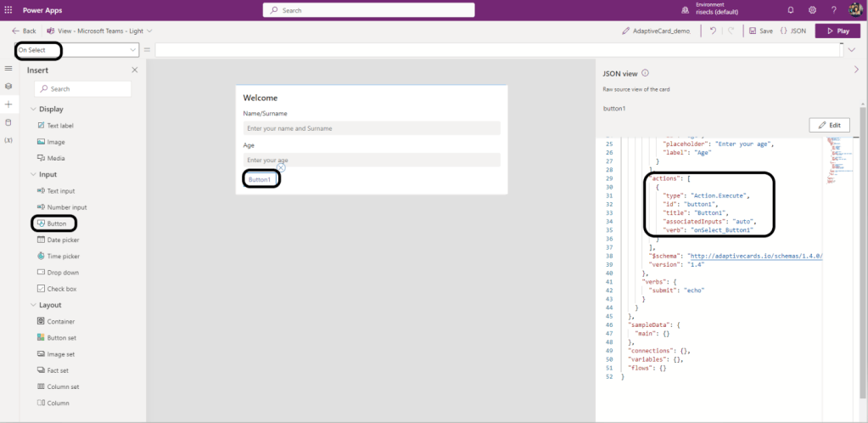The image size is (868, 423).
Task: Click the help question mark icon
Action: (833, 10)
